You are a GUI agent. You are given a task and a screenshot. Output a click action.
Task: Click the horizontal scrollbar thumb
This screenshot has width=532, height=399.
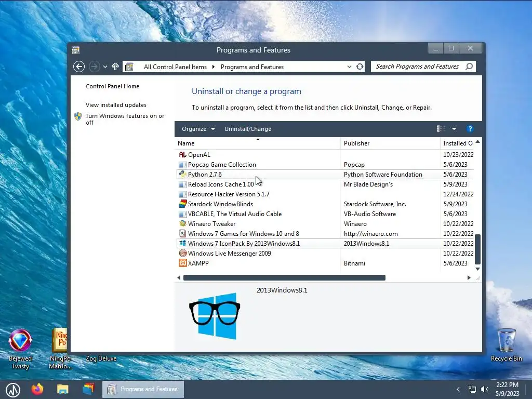284,277
